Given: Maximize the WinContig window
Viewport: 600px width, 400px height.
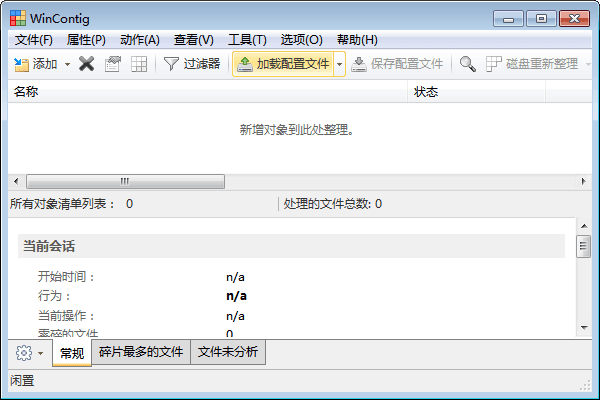Looking at the screenshot, I should 541,19.
